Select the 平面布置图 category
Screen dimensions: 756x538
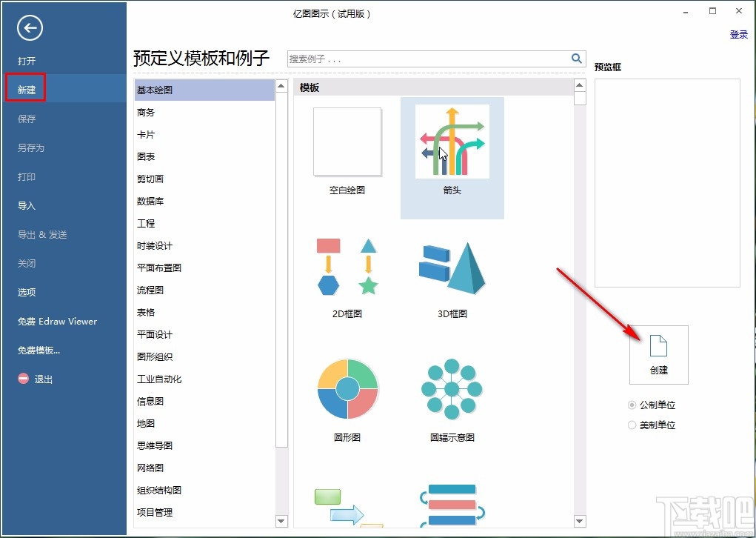(x=204, y=268)
